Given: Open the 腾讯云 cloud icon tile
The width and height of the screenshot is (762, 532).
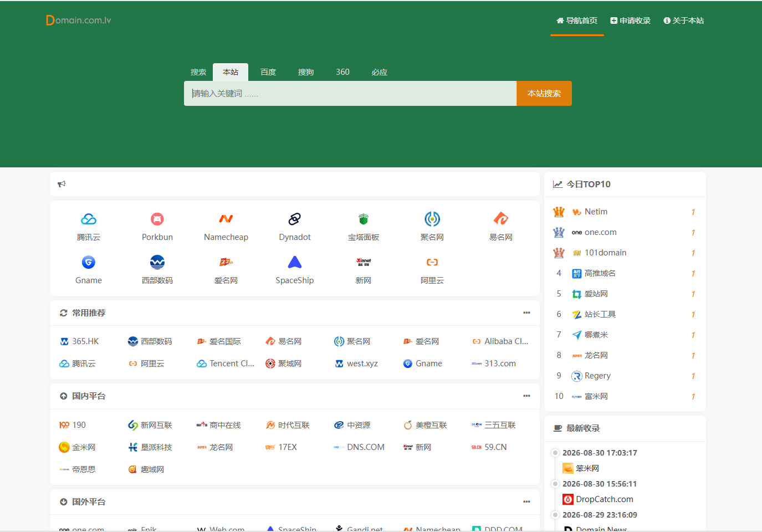Looking at the screenshot, I should [x=89, y=227].
